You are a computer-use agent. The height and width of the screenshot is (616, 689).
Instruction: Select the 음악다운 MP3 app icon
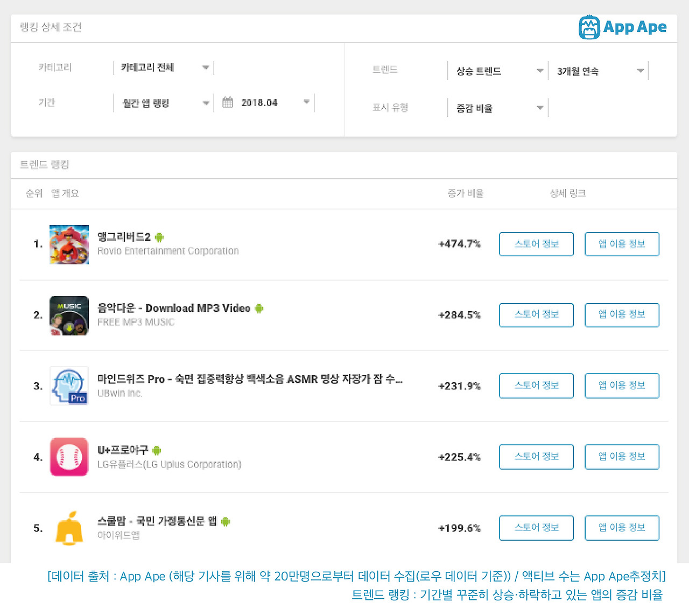[69, 316]
